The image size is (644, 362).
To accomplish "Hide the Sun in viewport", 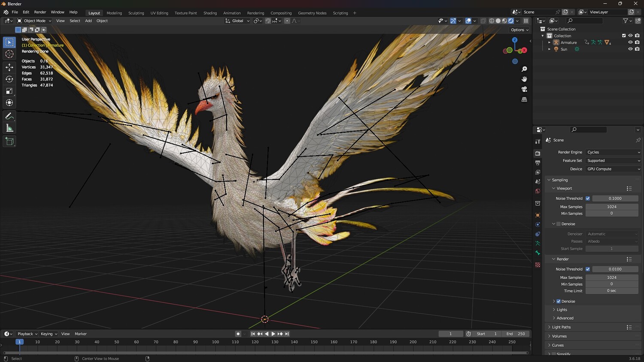I will click(630, 49).
